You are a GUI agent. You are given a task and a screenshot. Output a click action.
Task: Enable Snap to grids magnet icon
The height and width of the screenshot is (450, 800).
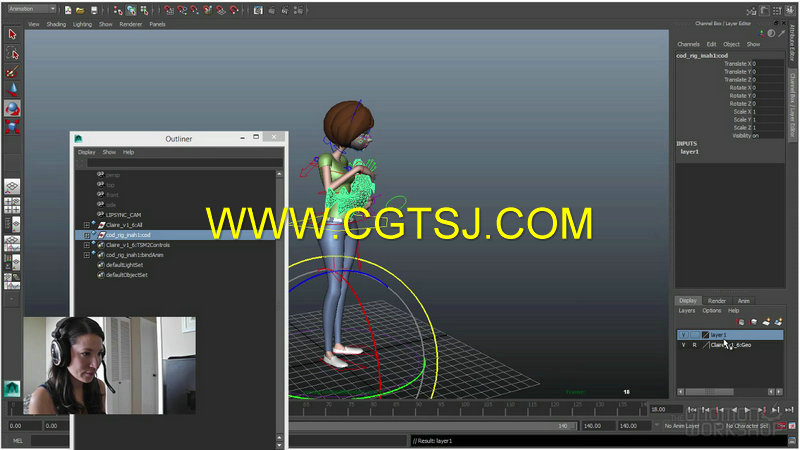[169, 10]
